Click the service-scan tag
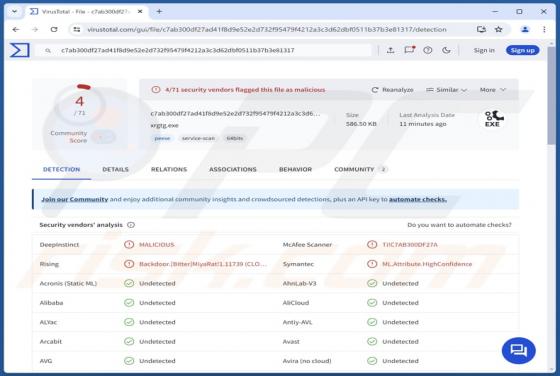This screenshot has width=560, height=376. click(x=198, y=138)
